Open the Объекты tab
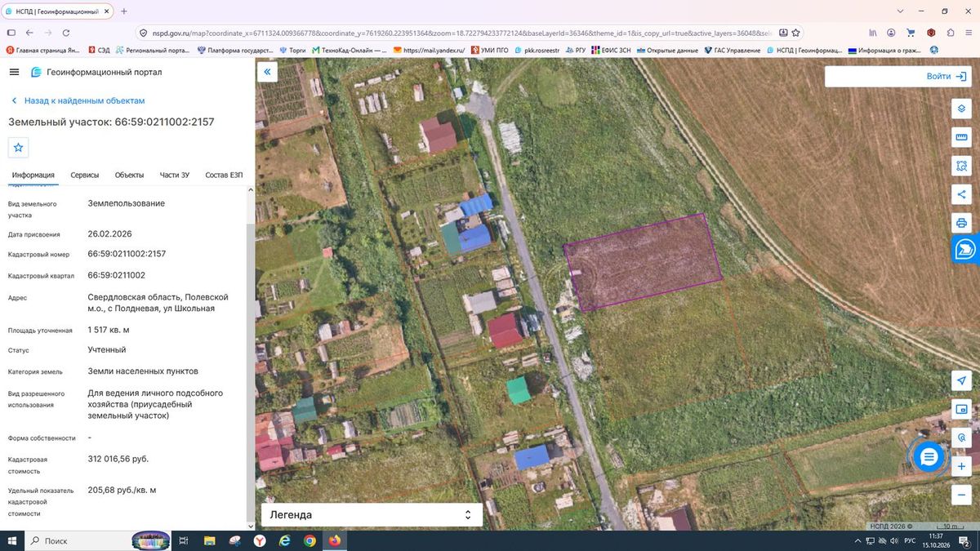 pos(129,176)
